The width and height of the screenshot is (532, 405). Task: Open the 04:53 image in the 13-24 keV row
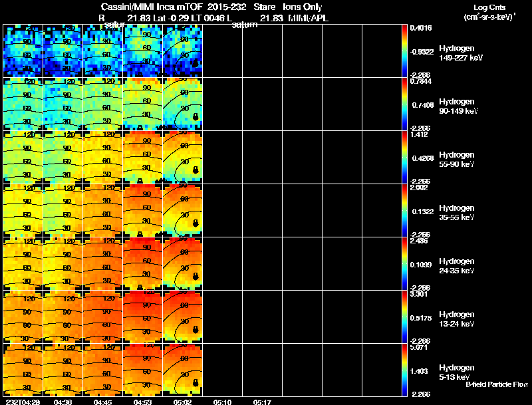(x=142, y=317)
